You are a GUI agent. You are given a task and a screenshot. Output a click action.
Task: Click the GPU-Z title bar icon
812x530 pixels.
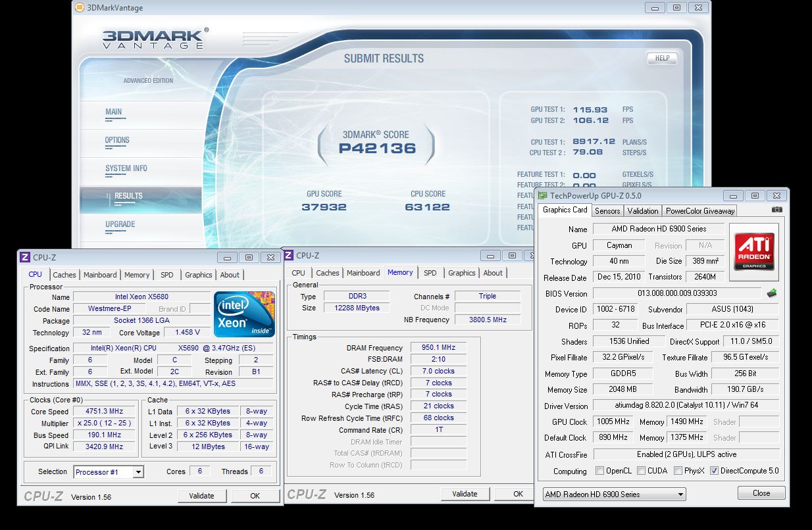(543, 195)
